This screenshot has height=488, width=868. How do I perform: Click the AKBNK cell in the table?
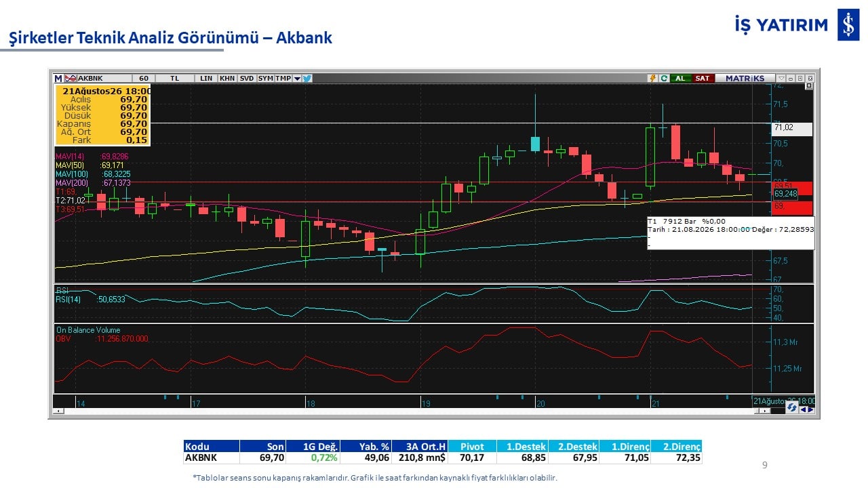coord(212,458)
